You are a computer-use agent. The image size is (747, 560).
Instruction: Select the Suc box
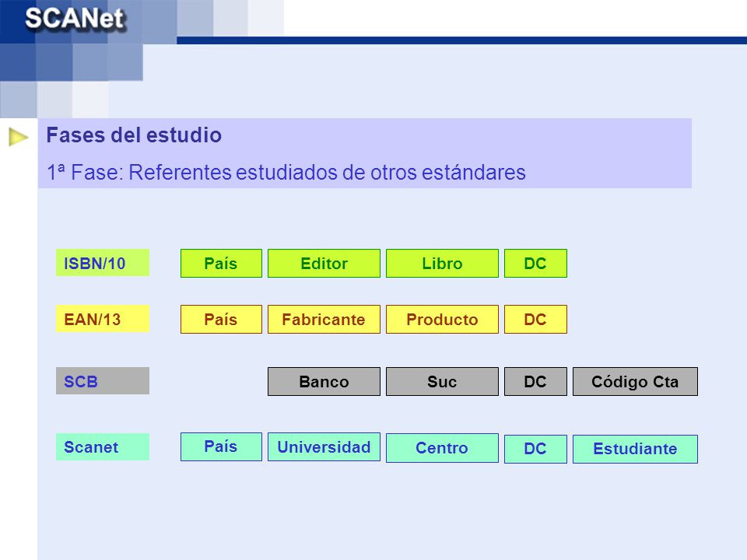442,381
